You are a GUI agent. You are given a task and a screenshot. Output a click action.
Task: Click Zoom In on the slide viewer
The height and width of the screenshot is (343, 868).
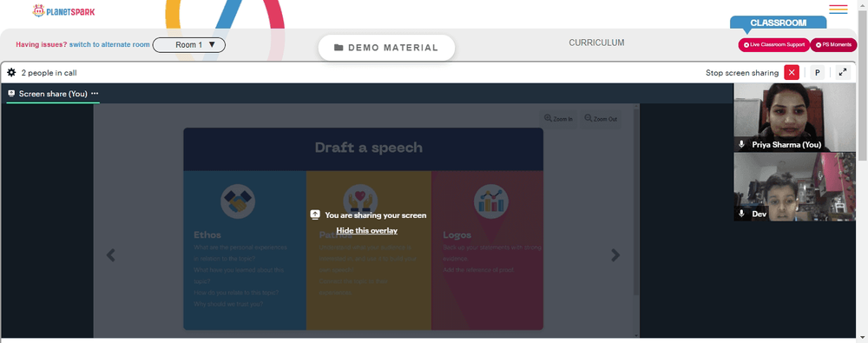tap(558, 119)
